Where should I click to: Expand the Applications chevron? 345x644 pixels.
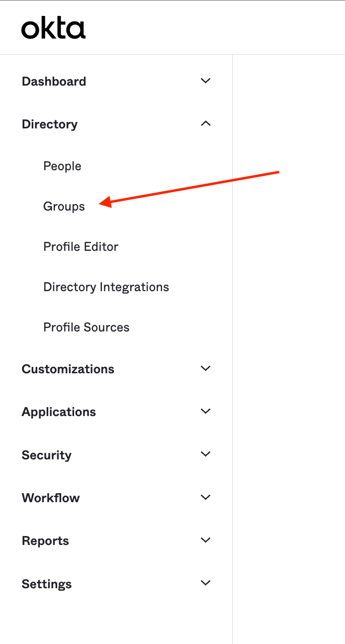[205, 411]
